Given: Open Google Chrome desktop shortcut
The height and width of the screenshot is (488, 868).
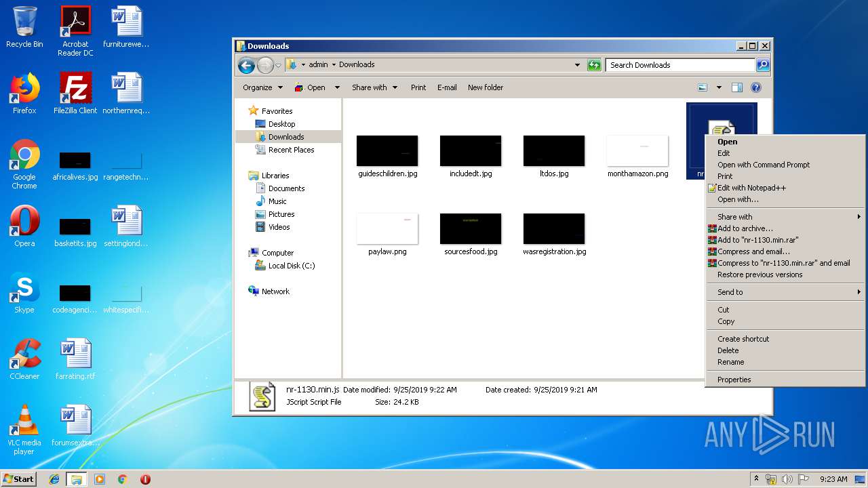Looking at the screenshot, I should pos(24,165).
